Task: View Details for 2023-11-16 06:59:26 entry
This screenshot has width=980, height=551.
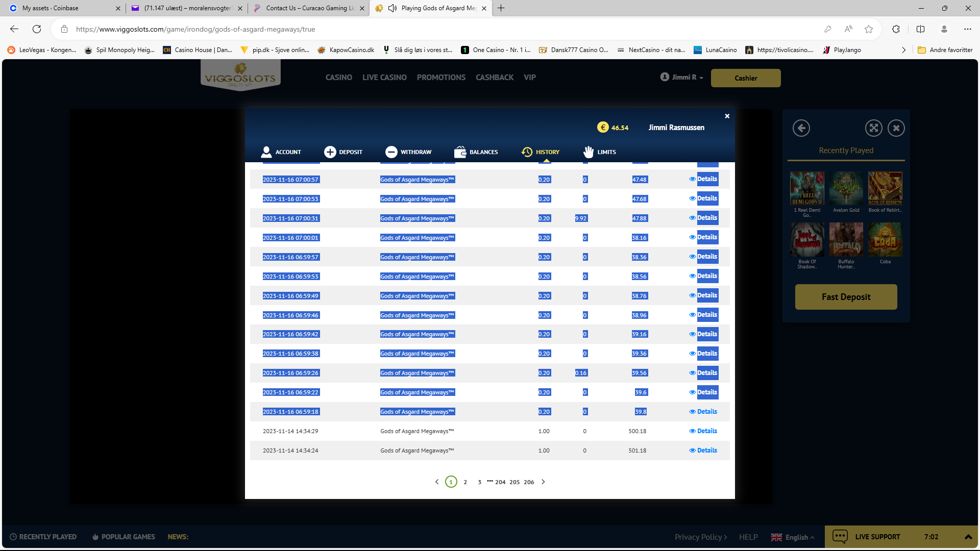Action: click(703, 373)
